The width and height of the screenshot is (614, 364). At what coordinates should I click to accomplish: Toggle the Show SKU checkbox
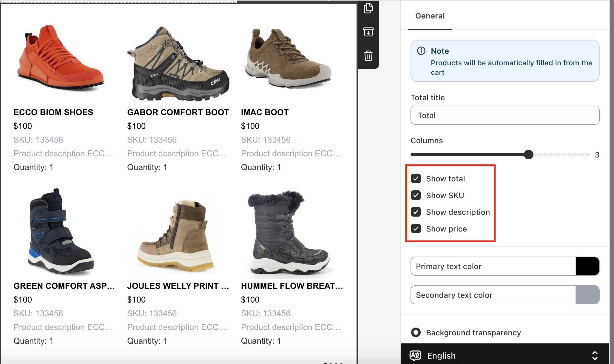coord(416,195)
